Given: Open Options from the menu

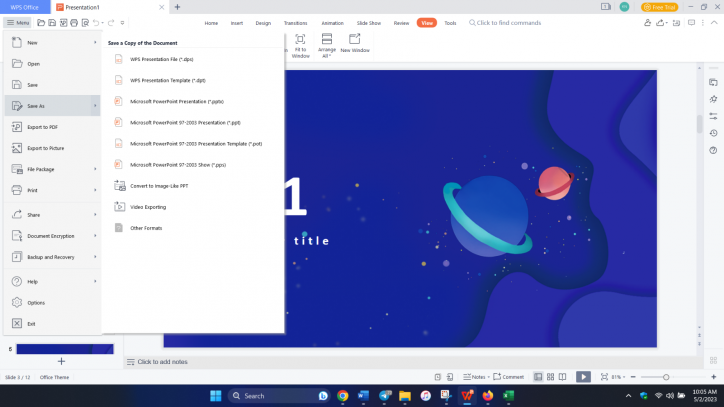Looking at the screenshot, I should tap(52, 303).
